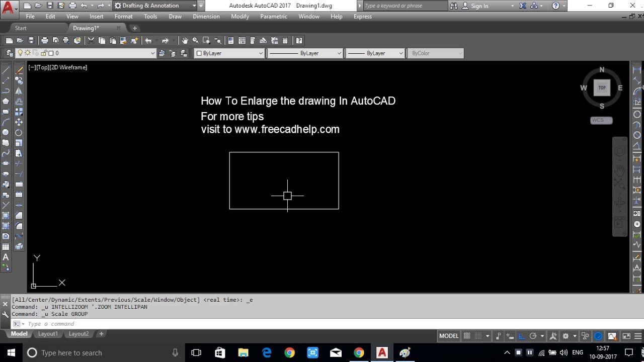Select the Polygon tool in the Draw toolbar
Viewport: 644px width, 362px height.
(6, 101)
